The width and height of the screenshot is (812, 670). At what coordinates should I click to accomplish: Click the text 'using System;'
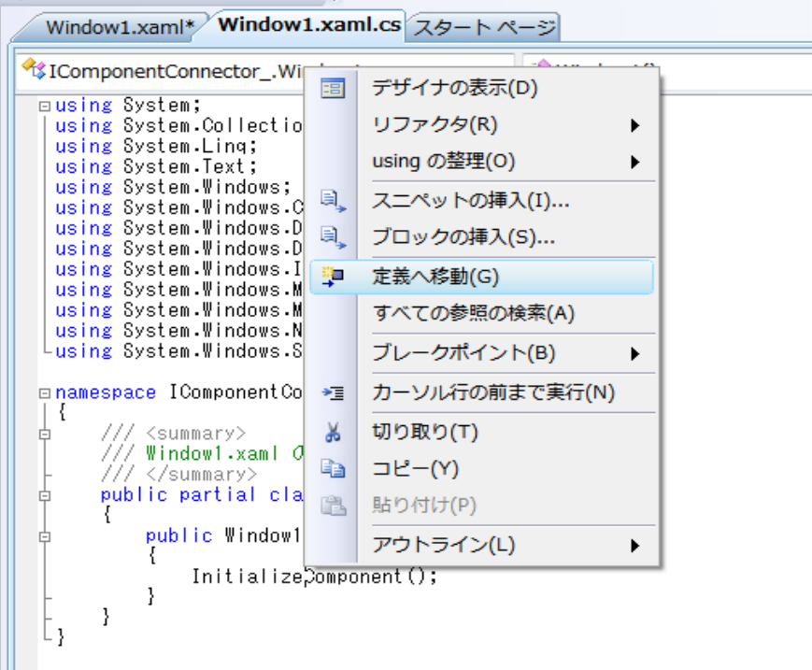pyautogui.click(x=128, y=105)
